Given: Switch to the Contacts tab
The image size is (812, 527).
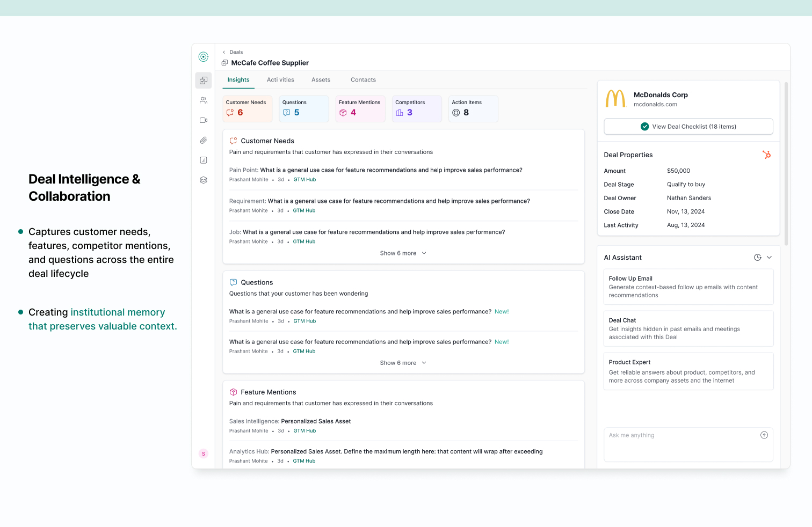Looking at the screenshot, I should click(363, 80).
